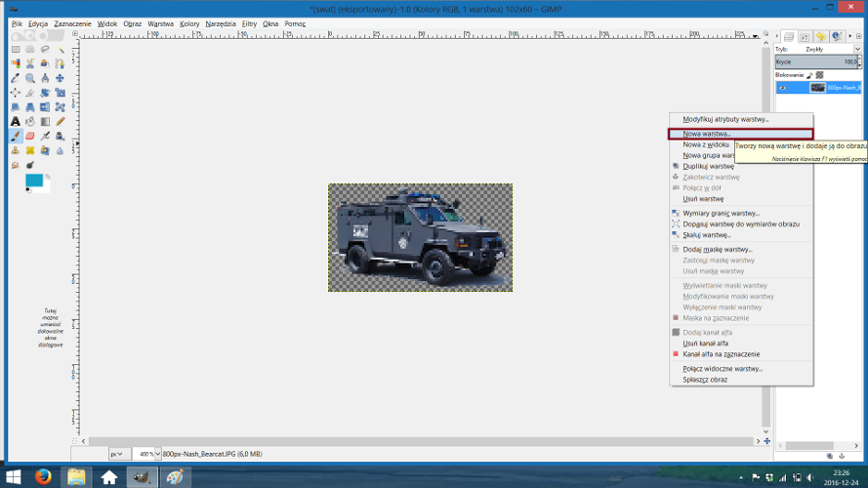Open the dock tab configuration menu button
The image size is (868, 488).
coord(858,36)
